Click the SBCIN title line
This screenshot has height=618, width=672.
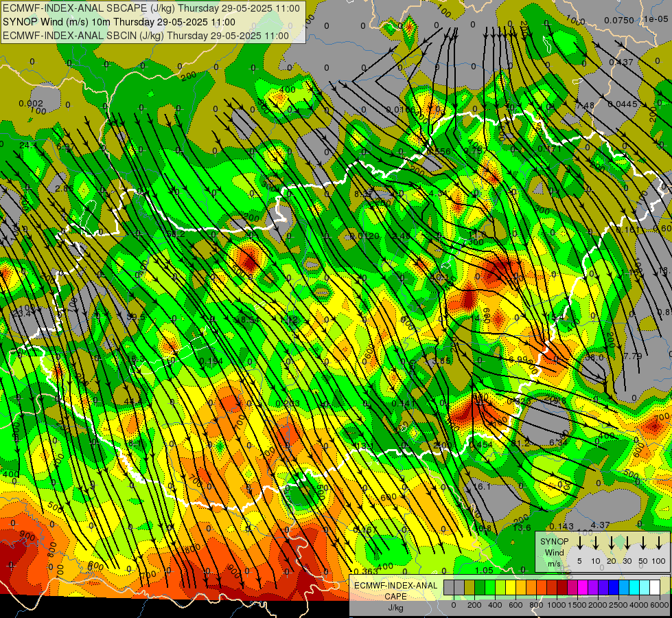tap(146, 36)
